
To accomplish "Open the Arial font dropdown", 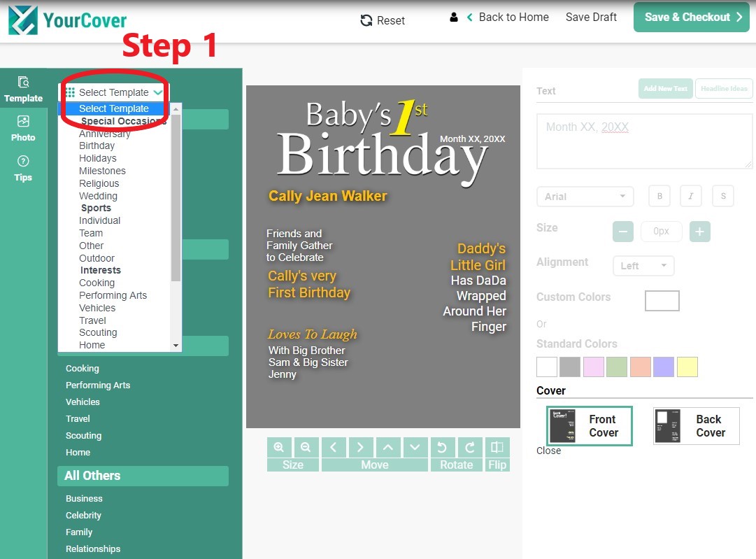I will point(585,196).
